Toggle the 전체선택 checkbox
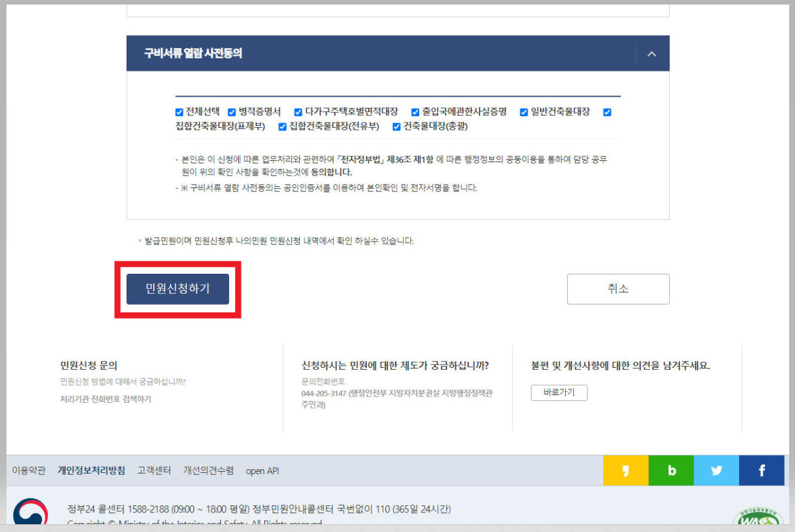Image resolution: width=795 pixels, height=532 pixels. pyautogui.click(x=179, y=112)
